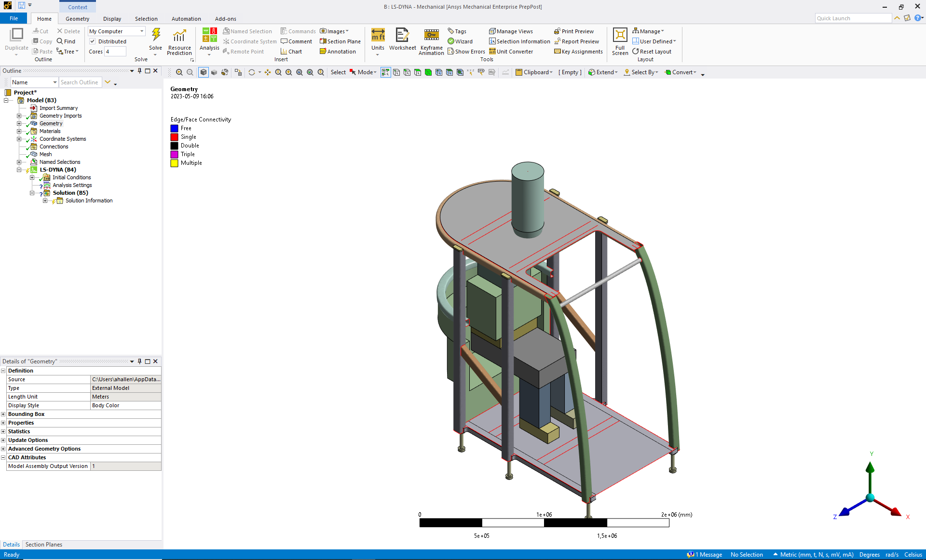Toggle the Distributed checkbox
This screenshot has height=560, width=926.
tap(93, 41)
